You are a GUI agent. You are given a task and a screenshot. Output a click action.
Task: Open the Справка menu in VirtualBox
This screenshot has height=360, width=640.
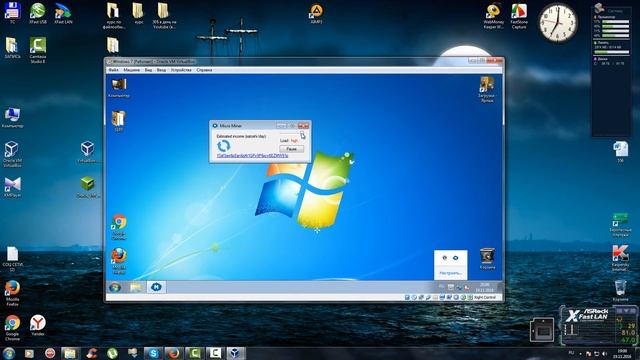(x=204, y=70)
